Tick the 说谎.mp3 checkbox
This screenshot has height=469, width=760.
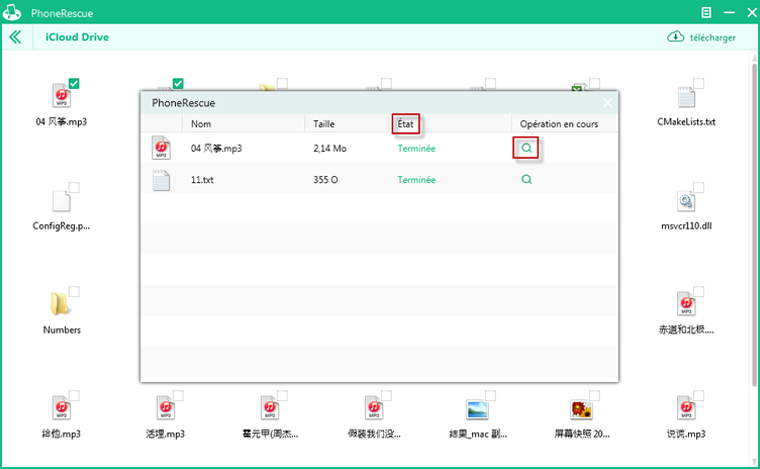pos(698,396)
